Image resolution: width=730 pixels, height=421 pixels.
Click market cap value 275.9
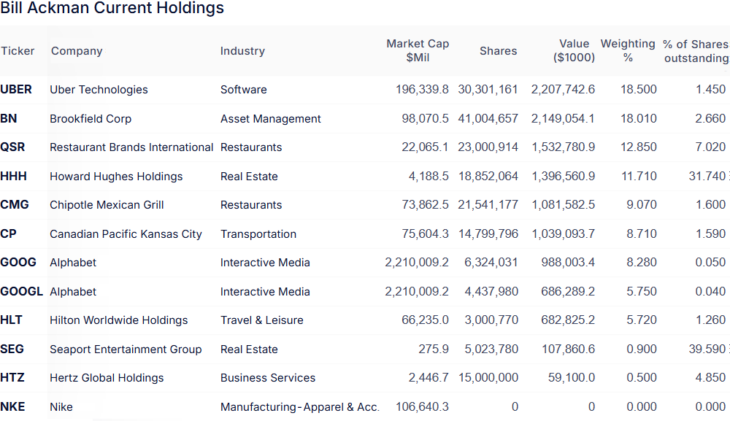(x=433, y=349)
